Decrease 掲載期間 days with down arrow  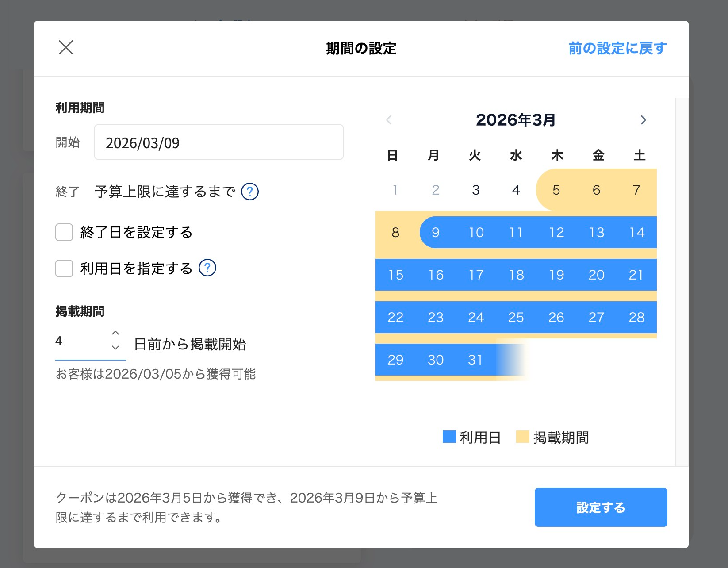point(115,348)
